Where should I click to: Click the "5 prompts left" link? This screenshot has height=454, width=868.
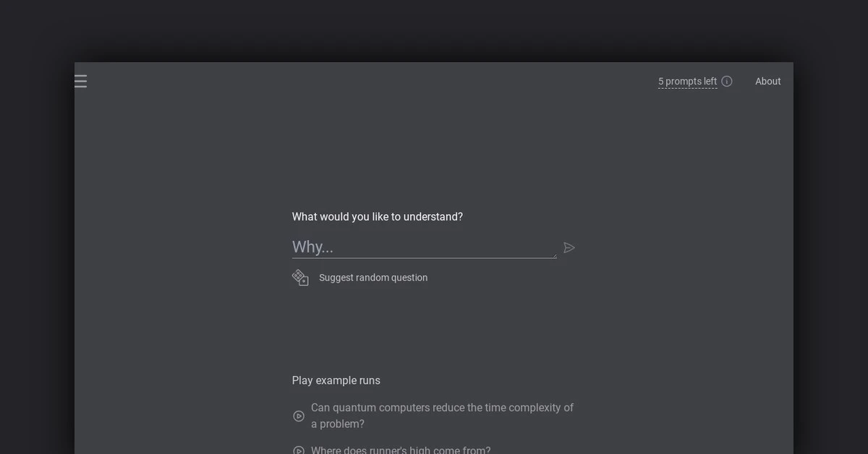(686, 81)
